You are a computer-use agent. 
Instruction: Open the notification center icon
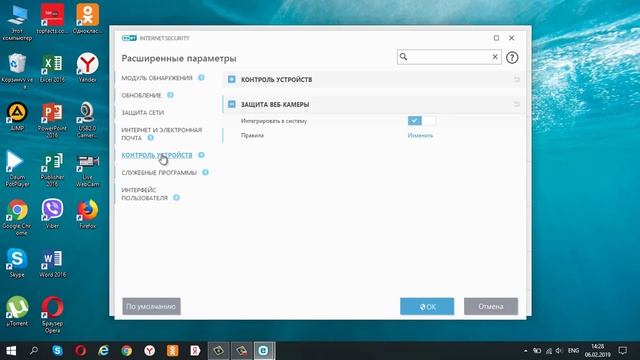tap(622, 350)
